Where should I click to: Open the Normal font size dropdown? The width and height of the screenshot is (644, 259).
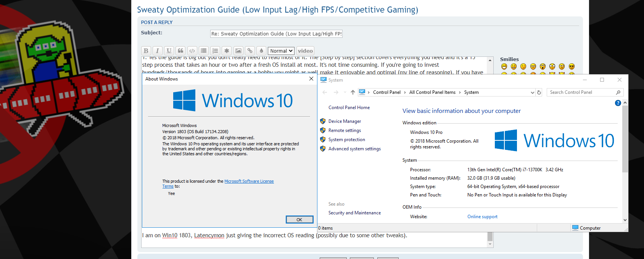[x=281, y=51]
